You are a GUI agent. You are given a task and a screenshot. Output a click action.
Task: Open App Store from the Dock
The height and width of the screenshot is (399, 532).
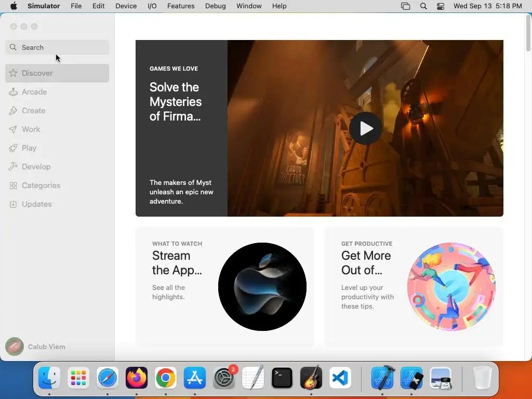[x=195, y=378]
